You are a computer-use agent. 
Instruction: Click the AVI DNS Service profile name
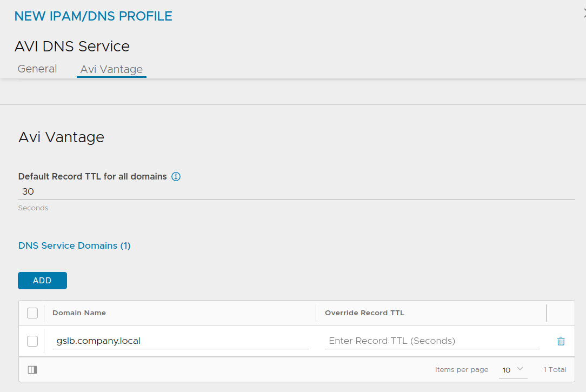point(72,46)
